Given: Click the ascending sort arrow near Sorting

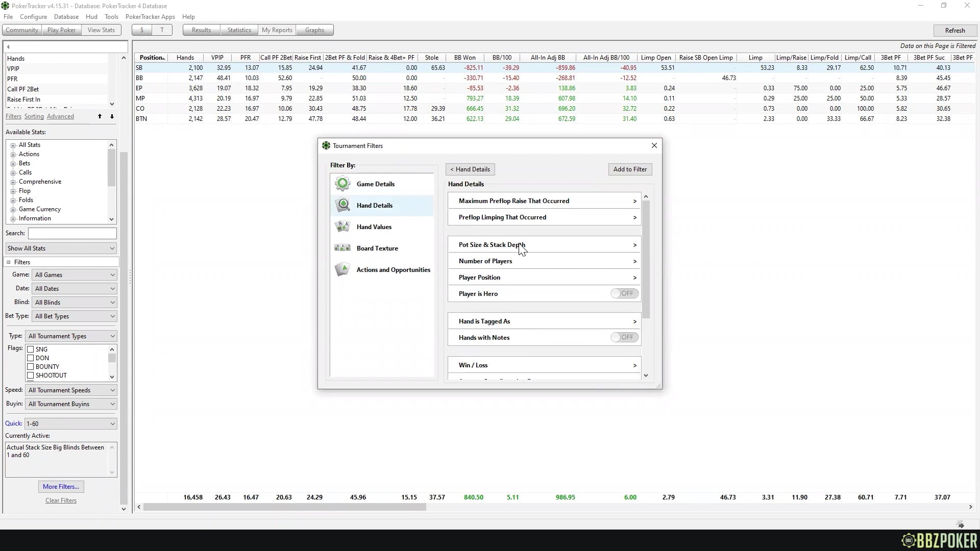Looking at the screenshot, I should 100,116.
